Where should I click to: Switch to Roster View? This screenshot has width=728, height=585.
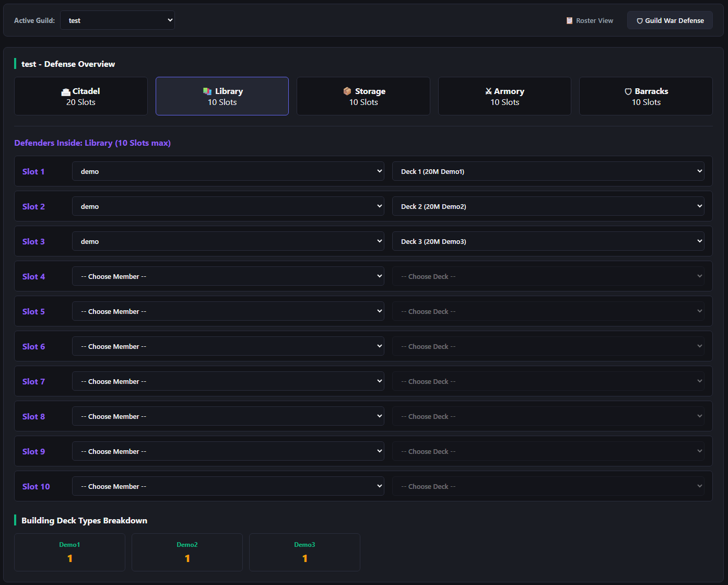point(590,21)
